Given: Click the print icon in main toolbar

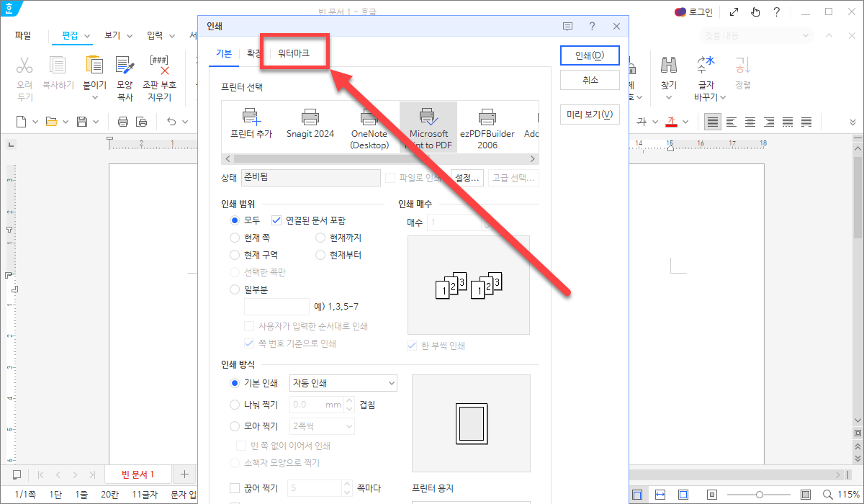Looking at the screenshot, I should point(123,122).
